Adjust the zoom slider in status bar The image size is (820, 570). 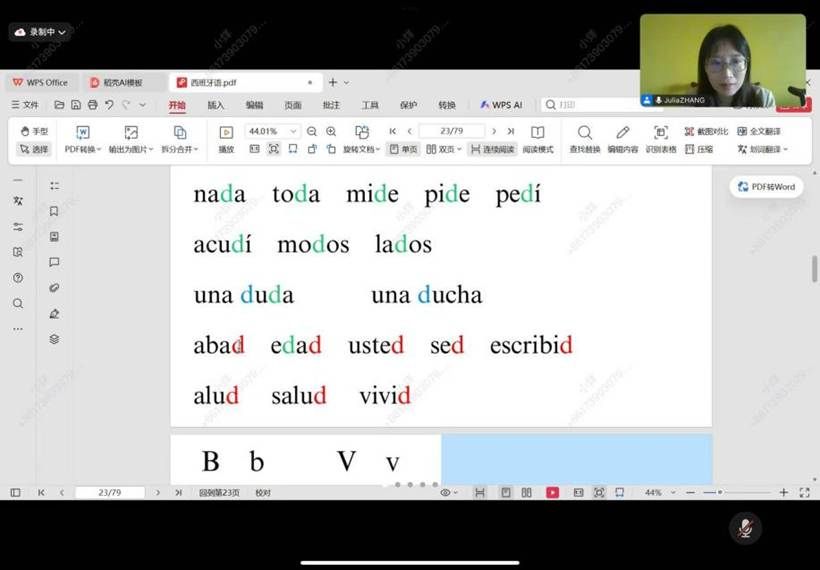pyautogui.click(x=720, y=492)
